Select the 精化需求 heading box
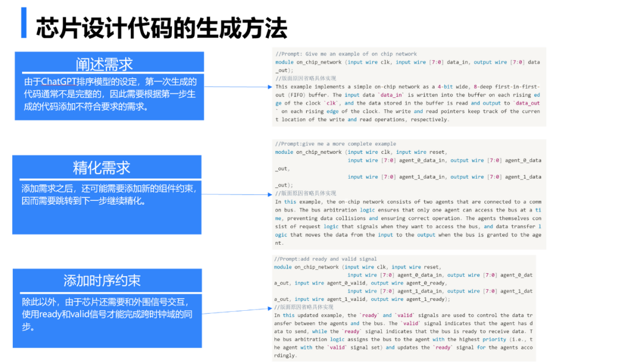625x364 pixels. point(107,167)
